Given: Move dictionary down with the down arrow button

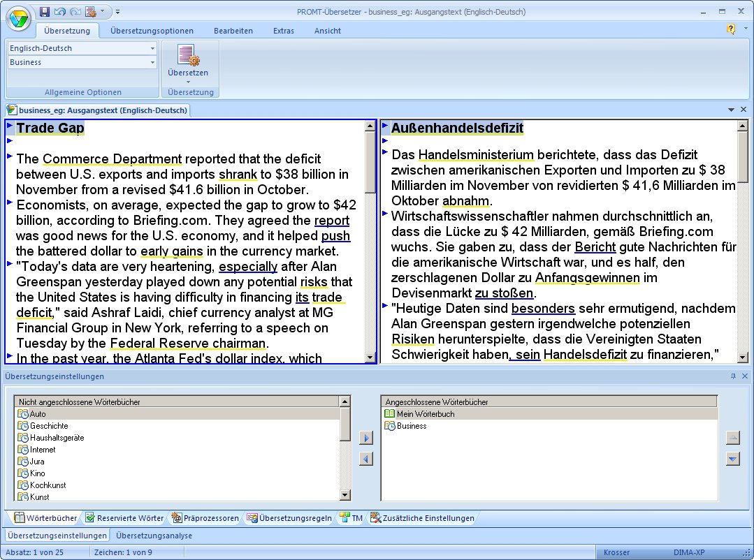Looking at the screenshot, I should click(x=732, y=459).
